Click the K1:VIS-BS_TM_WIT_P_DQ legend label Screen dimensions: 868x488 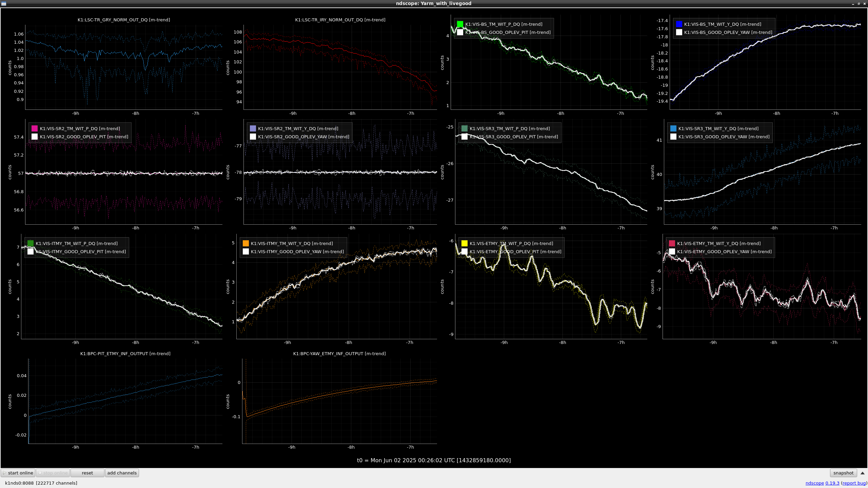tap(504, 24)
